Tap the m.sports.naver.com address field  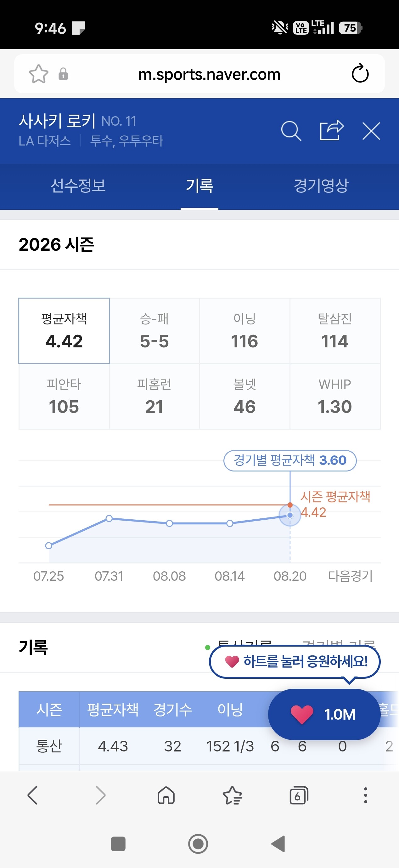pos(209,74)
